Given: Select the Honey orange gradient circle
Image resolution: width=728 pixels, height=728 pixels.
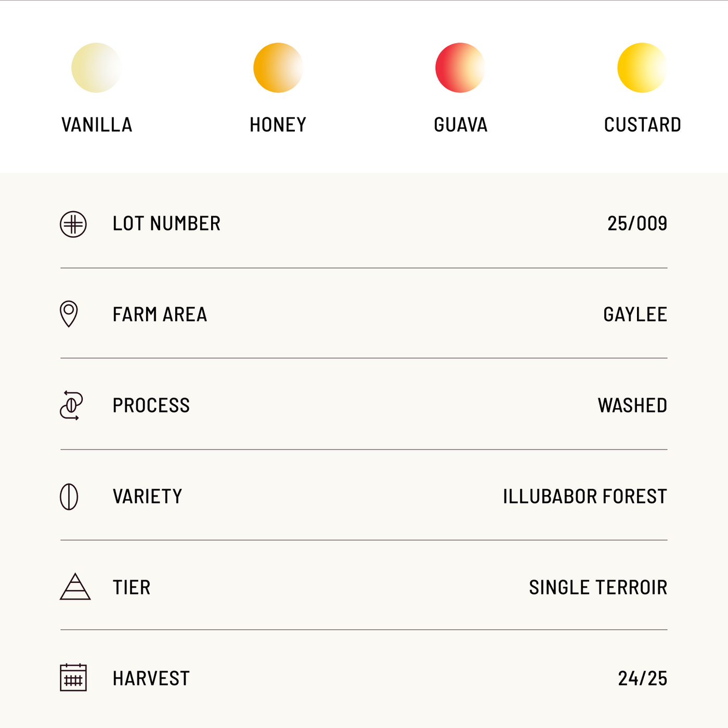Looking at the screenshot, I should point(278,68).
